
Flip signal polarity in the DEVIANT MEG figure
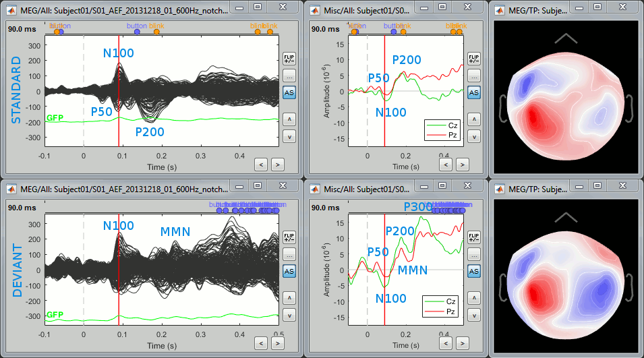(x=289, y=237)
